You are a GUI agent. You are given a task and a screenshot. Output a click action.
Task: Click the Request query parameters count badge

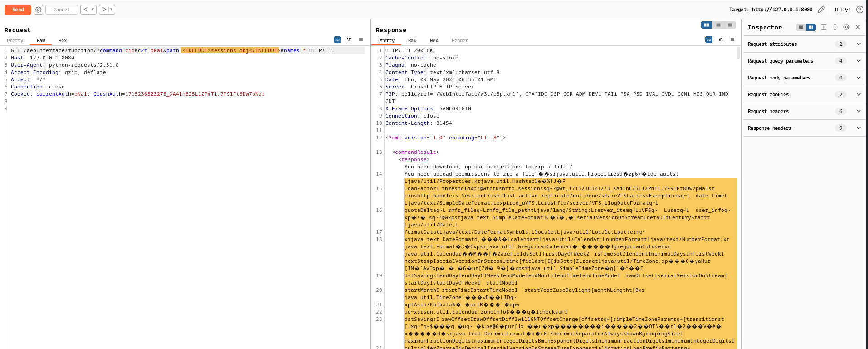click(841, 61)
